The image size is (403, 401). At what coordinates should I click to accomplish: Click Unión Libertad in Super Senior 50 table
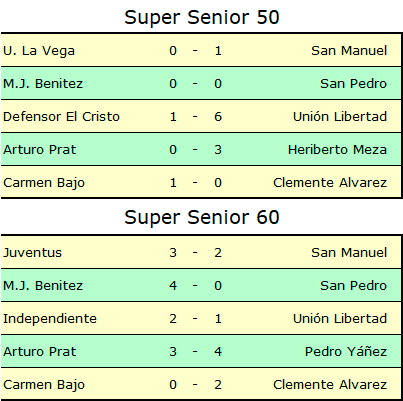coord(340,117)
